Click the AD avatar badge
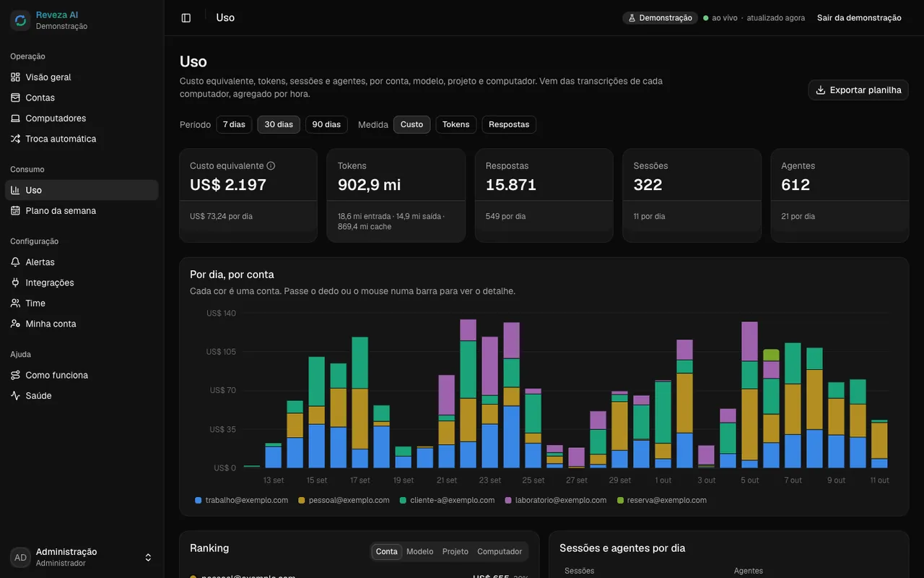Screen dimensions: 924x578 coord(20,557)
